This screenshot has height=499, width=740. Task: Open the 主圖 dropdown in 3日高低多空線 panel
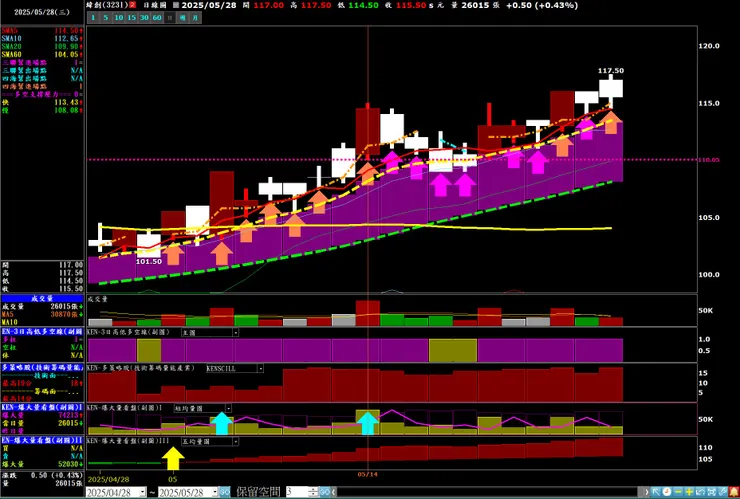(210, 332)
